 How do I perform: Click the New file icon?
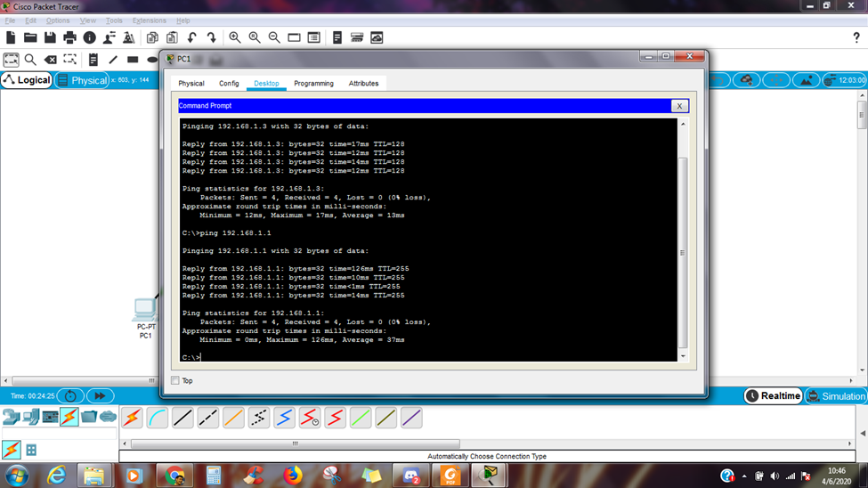[11, 37]
